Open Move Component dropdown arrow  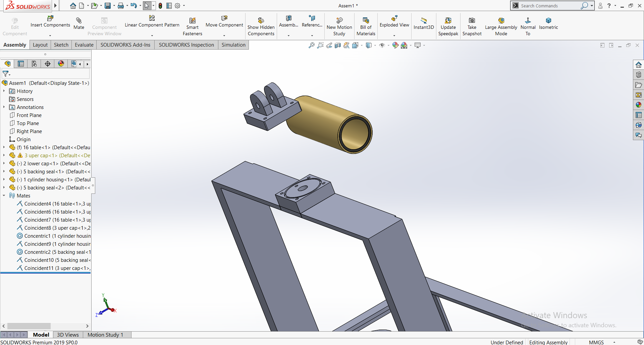click(224, 35)
